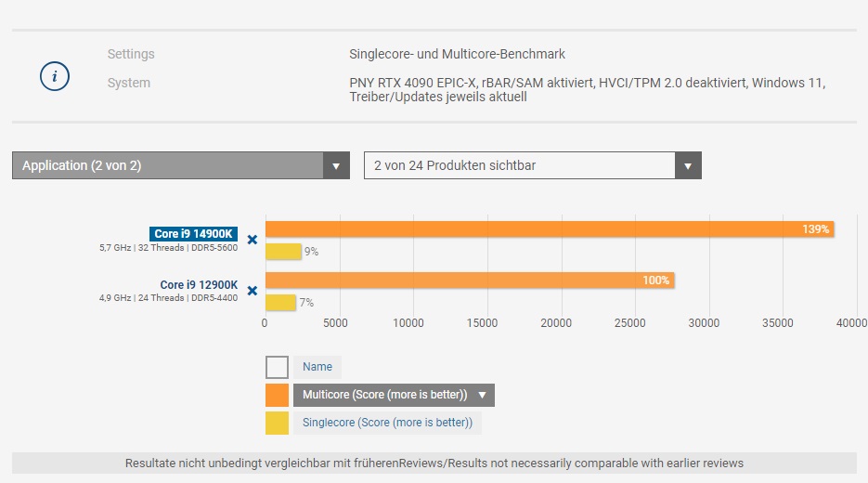
Task: Click the 'Resultate nicht unbedingt vergleichbar' notice
Action: 434,463
